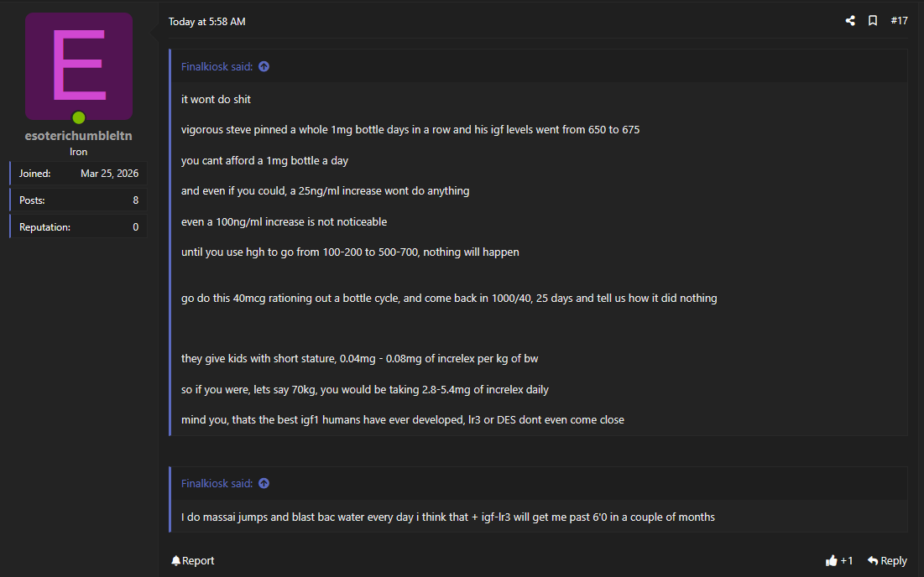This screenshot has height=577, width=924.
Task: Click the bell icon to report the post
Action: 176,561
